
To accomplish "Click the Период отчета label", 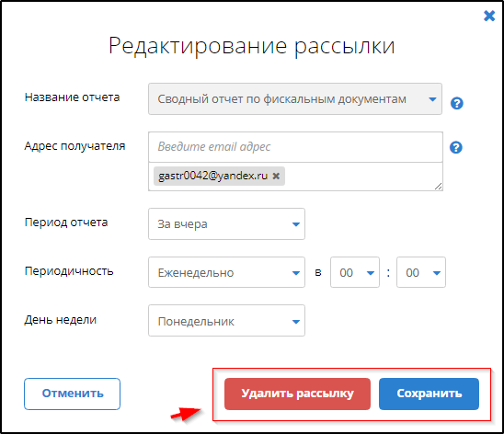I will (66, 223).
